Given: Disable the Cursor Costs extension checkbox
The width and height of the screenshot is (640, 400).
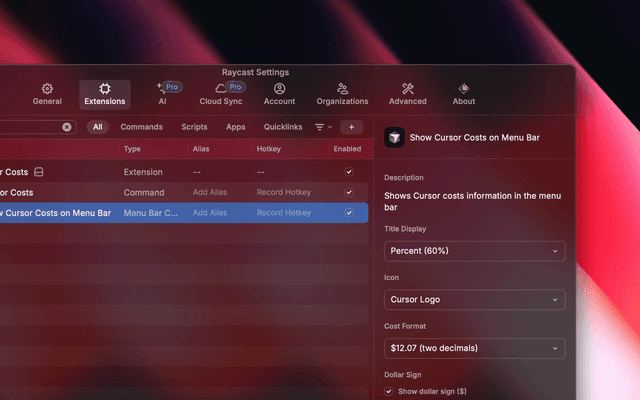Looking at the screenshot, I should pos(348,172).
